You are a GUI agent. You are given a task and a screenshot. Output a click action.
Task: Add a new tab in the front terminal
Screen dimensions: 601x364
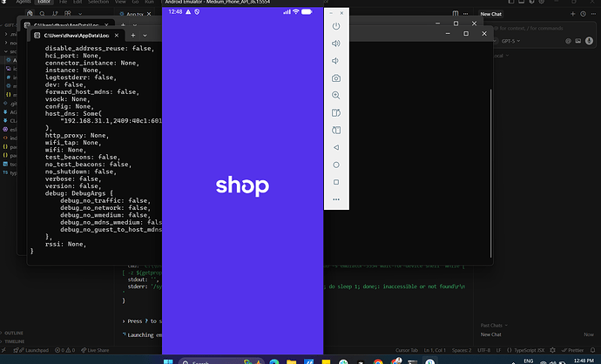pos(133,35)
